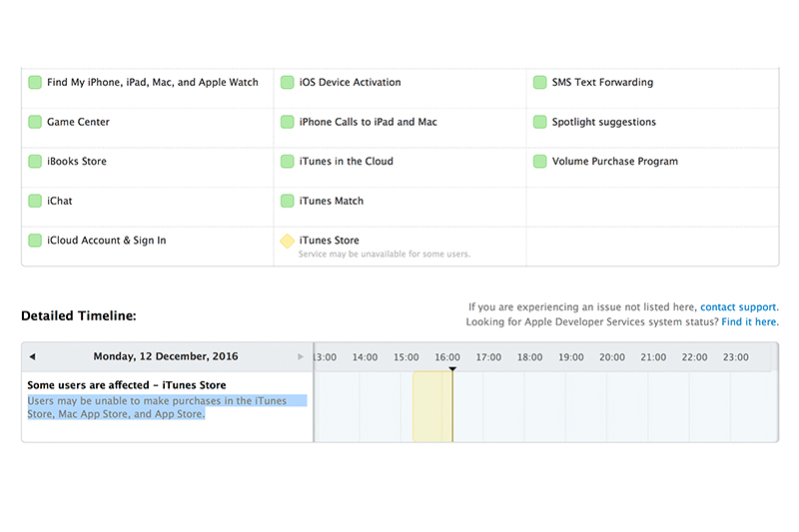The height and width of the screenshot is (532, 799).
Task: Click the yellow diamond iTunes Store warning icon
Action: click(287, 241)
